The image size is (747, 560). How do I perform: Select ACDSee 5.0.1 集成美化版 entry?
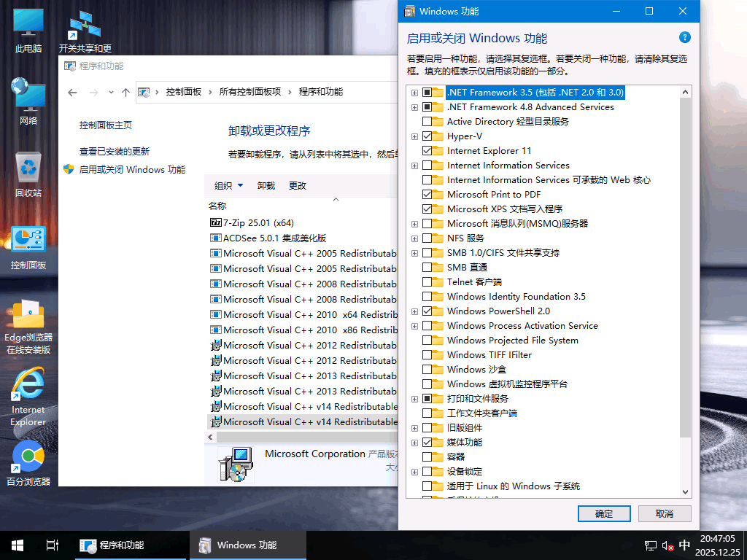(x=268, y=238)
